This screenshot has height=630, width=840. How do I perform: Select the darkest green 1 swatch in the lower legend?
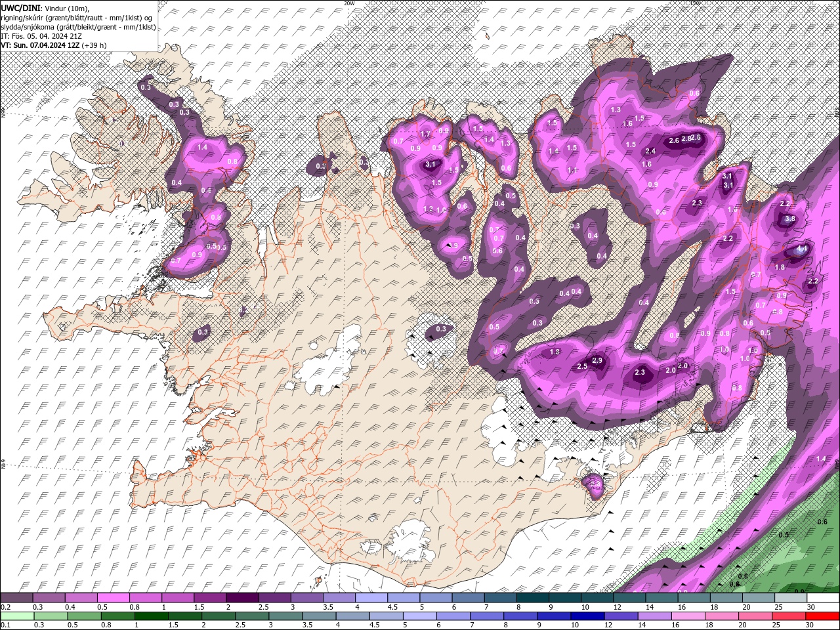(151, 616)
